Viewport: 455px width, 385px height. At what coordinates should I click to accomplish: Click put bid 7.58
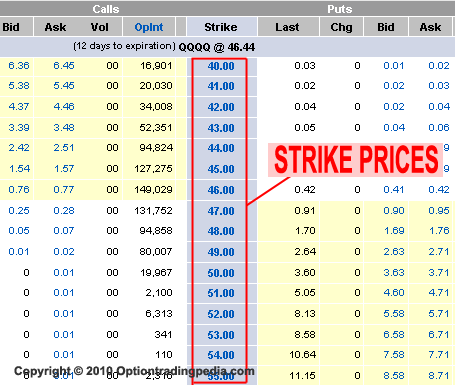(x=394, y=355)
